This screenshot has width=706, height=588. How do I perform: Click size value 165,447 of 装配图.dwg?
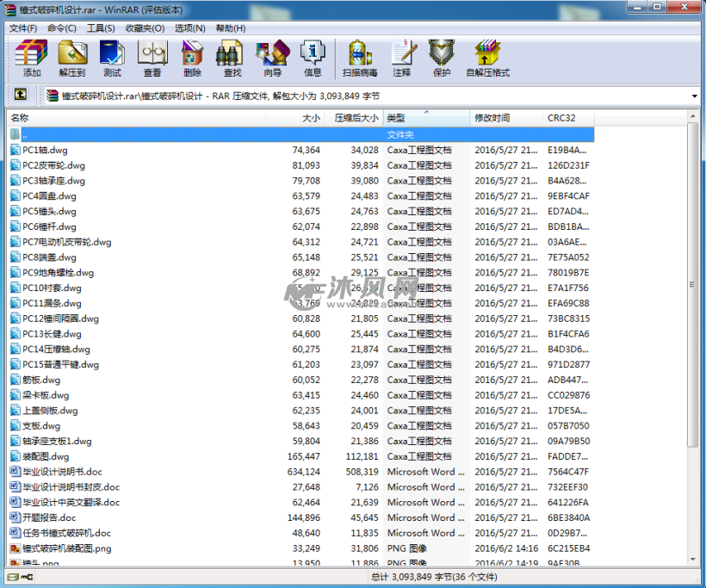[x=303, y=456]
